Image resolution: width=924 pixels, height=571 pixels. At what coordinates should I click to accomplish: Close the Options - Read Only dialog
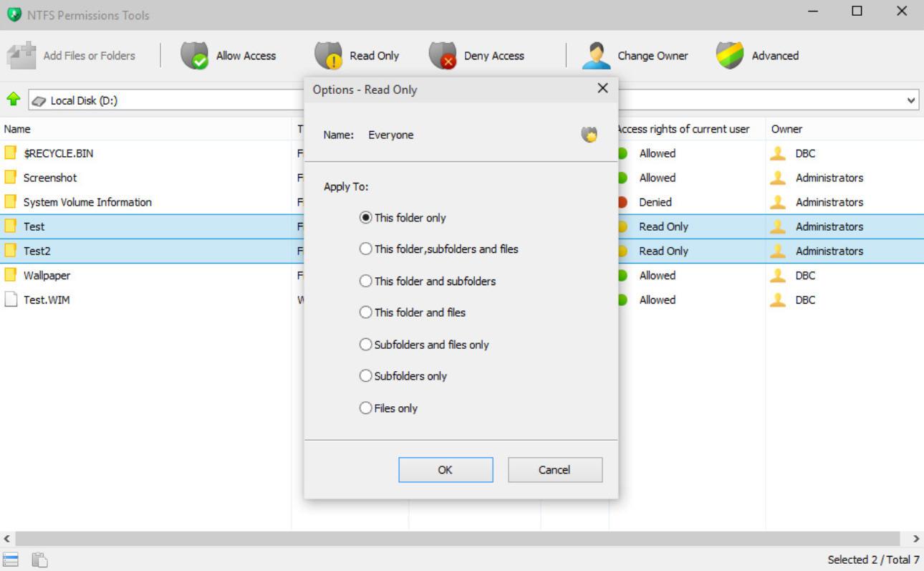[x=602, y=88]
